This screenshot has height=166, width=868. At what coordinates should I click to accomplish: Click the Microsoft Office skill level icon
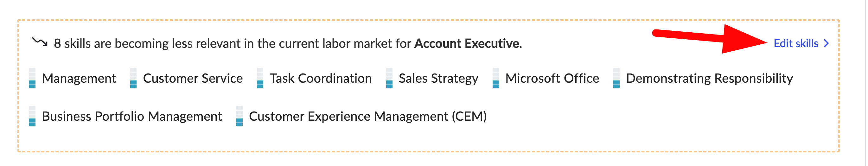[x=496, y=78]
